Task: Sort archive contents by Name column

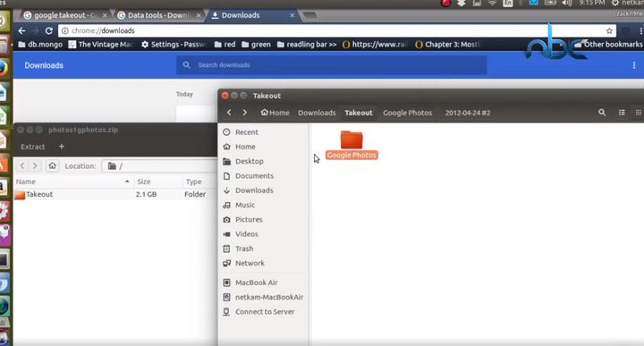Action: point(73,181)
